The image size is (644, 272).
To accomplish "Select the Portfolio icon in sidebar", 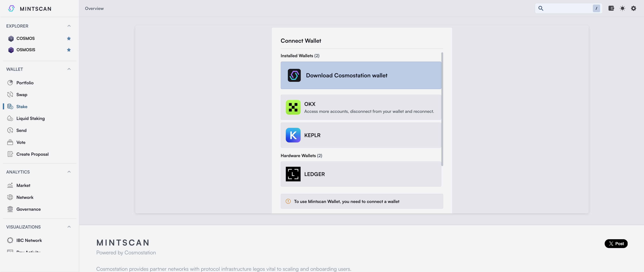I will click(x=10, y=83).
